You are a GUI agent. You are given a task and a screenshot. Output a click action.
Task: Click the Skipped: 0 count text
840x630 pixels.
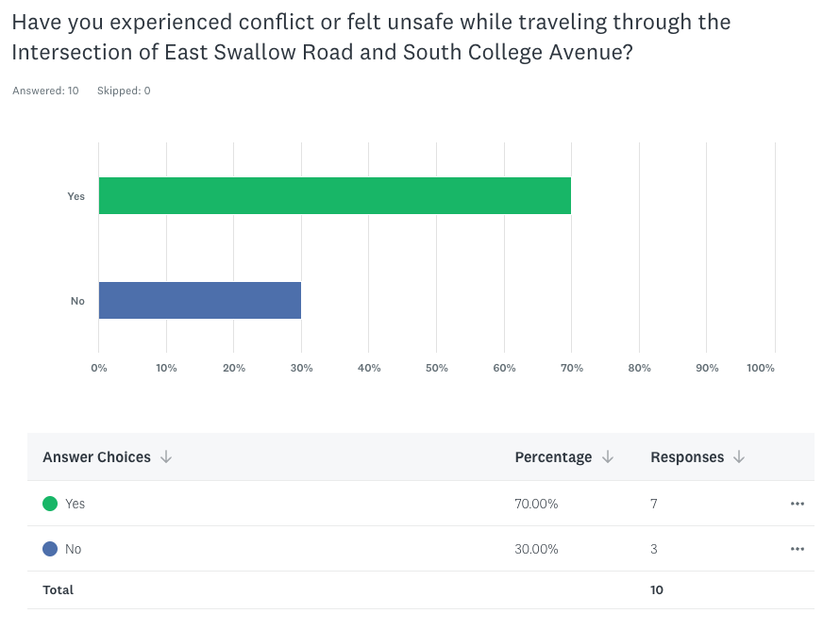point(124,91)
